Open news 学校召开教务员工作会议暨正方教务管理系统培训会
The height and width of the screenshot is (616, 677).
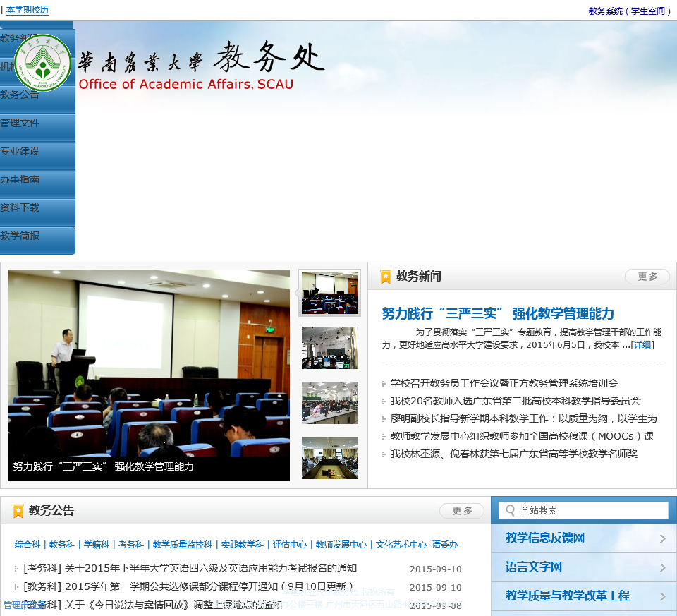coord(504,383)
